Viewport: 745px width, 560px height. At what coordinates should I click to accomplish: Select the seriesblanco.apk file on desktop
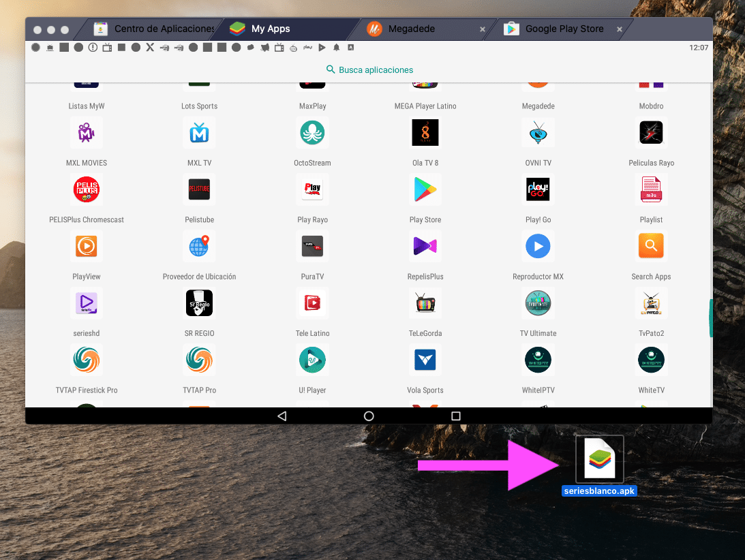pyautogui.click(x=599, y=460)
